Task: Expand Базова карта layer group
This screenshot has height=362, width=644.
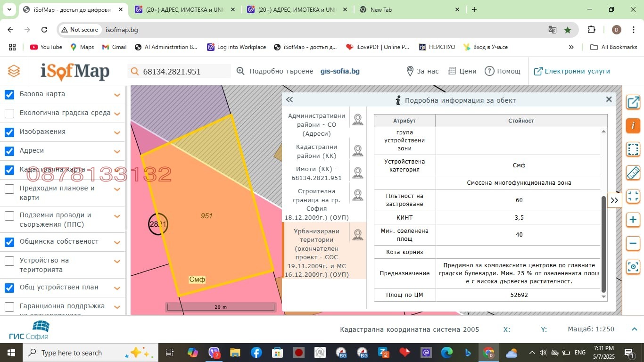Action: [x=117, y=95]
